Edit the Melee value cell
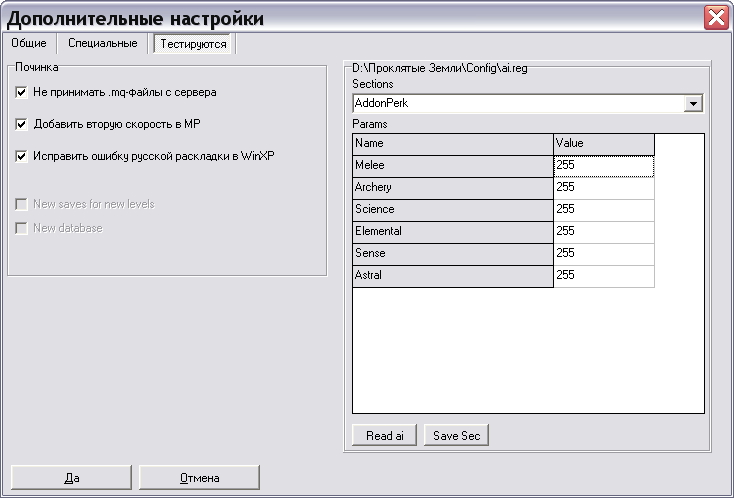The width and height of the screenshot is (734, 498). pos(603,165)
